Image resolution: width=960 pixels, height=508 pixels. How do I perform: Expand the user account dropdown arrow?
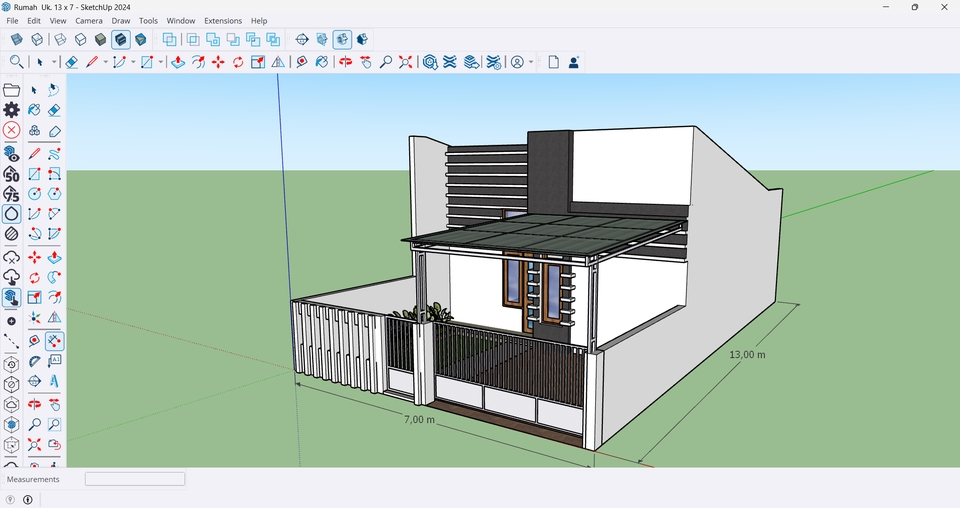click(531, 62)
